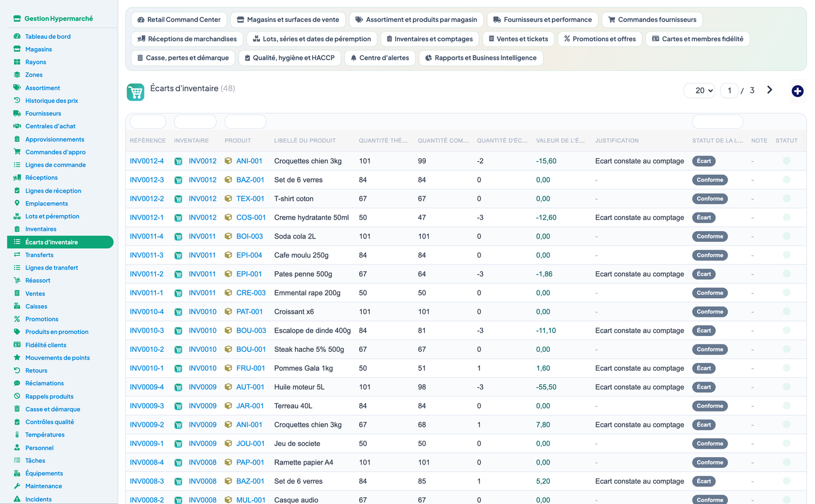Click the Maintenance wrench icon
Image resolution: width=815 pixels, height=504 pixels.
tap(17, 486)
